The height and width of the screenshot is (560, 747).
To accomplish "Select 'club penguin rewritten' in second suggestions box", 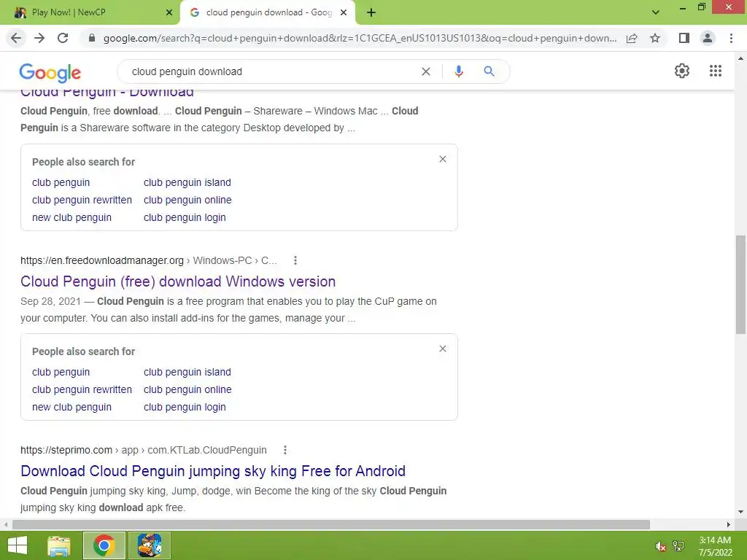I will click(82, 389).
